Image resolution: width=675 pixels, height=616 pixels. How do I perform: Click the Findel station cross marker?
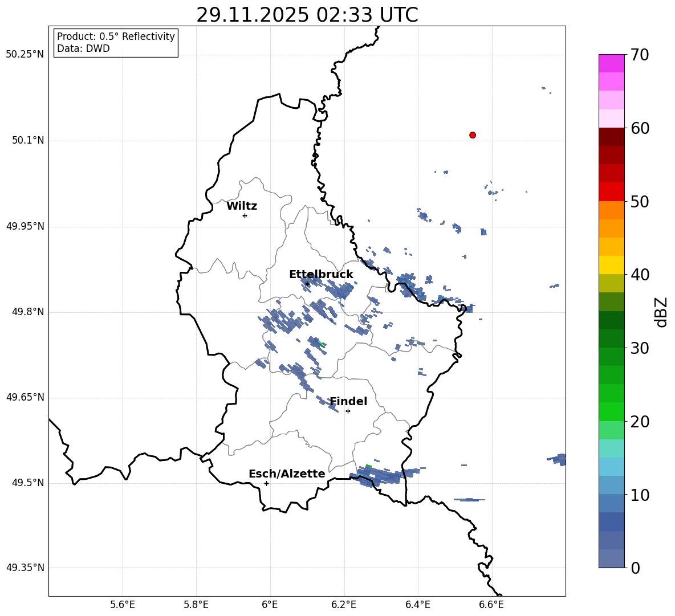click(348, 411)
